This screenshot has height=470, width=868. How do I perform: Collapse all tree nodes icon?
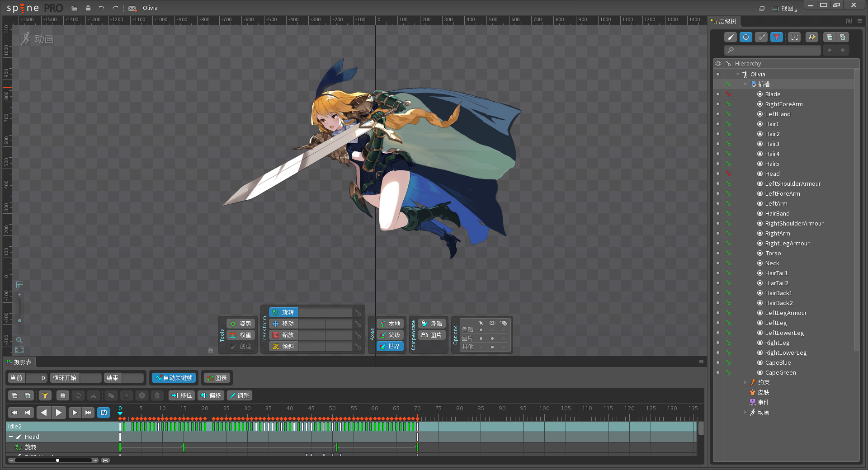coord(830,37)
